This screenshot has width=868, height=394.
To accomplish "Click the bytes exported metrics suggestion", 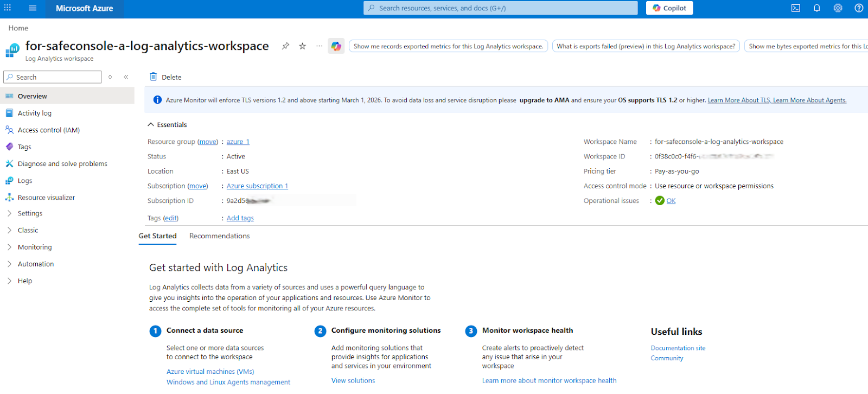I will (806, 46).
